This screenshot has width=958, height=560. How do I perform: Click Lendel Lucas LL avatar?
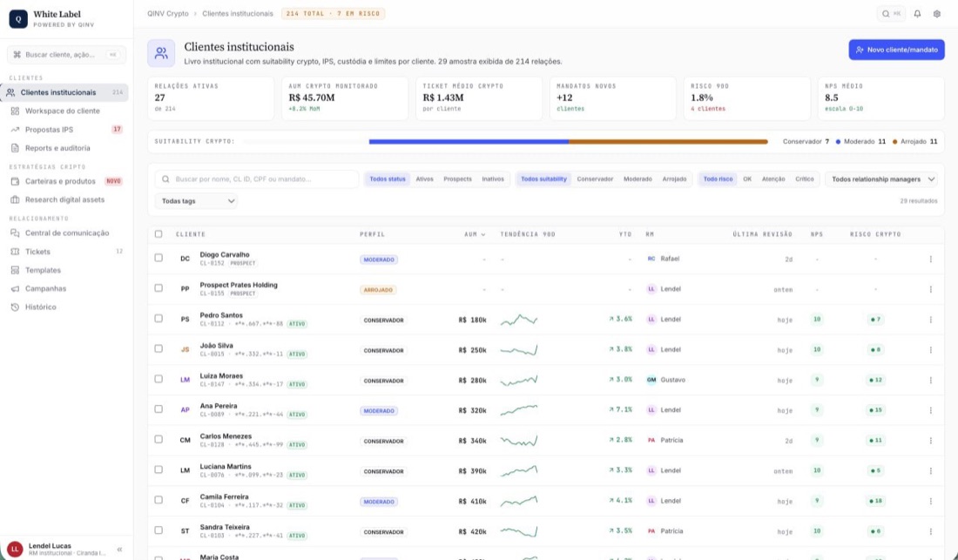click(15, 549)
